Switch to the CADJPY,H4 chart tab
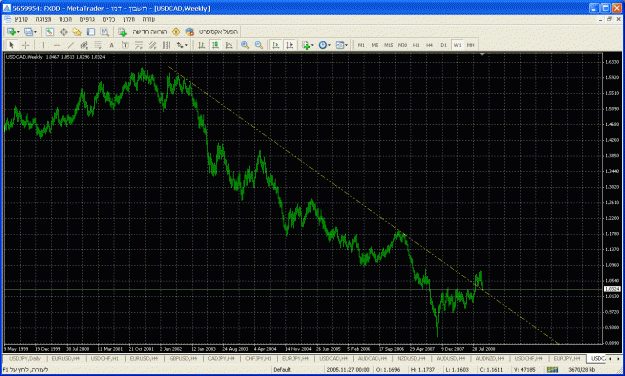The image size is (625, 376). point(221,359)
